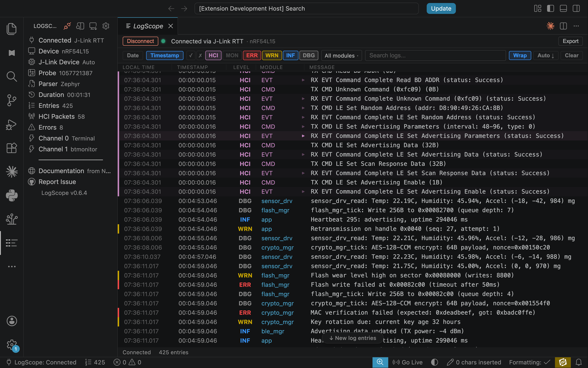This screenshot has height=368, width=588.
Task: Click the Export button
Action: point(570,41)
